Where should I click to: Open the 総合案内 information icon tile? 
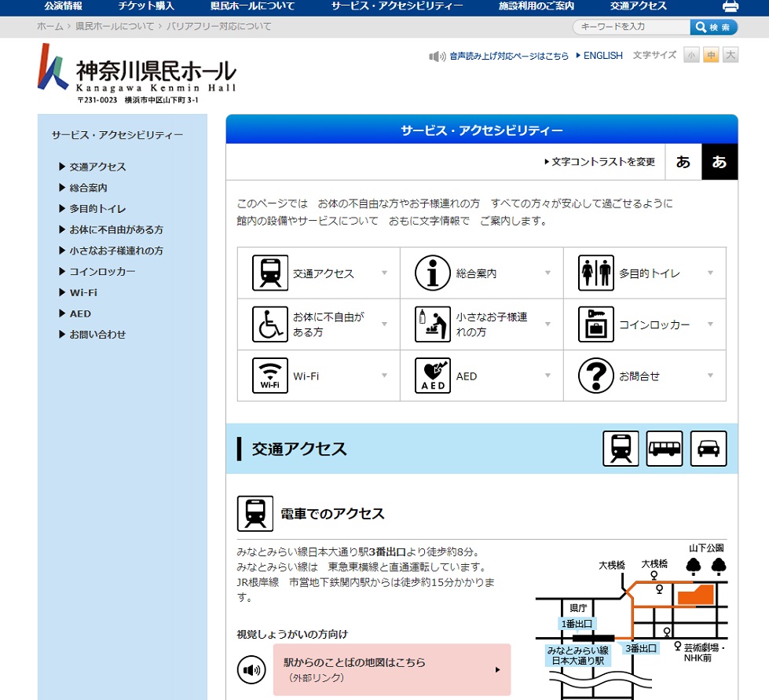point(432,273)
